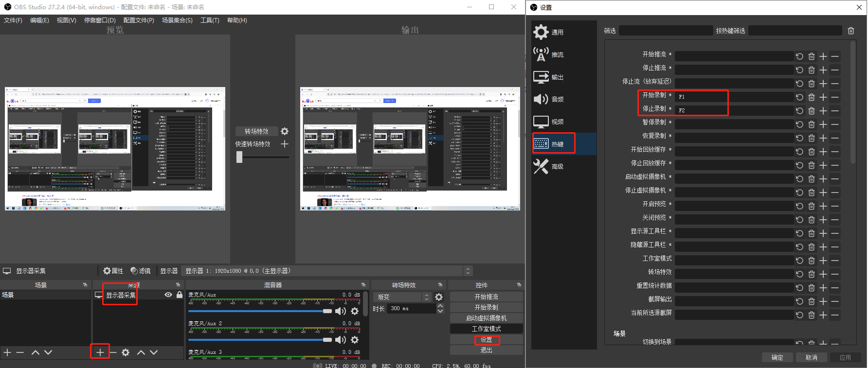Toggle the lock on 显示器采集 source
Image resolution: width=868 pixels, height=368 pixels.
click(180, 295)
